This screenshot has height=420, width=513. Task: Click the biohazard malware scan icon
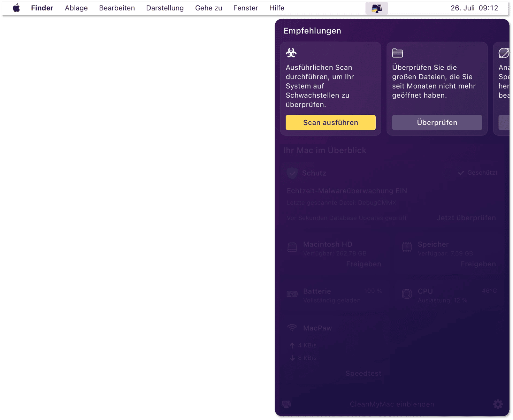click(291, 53)
